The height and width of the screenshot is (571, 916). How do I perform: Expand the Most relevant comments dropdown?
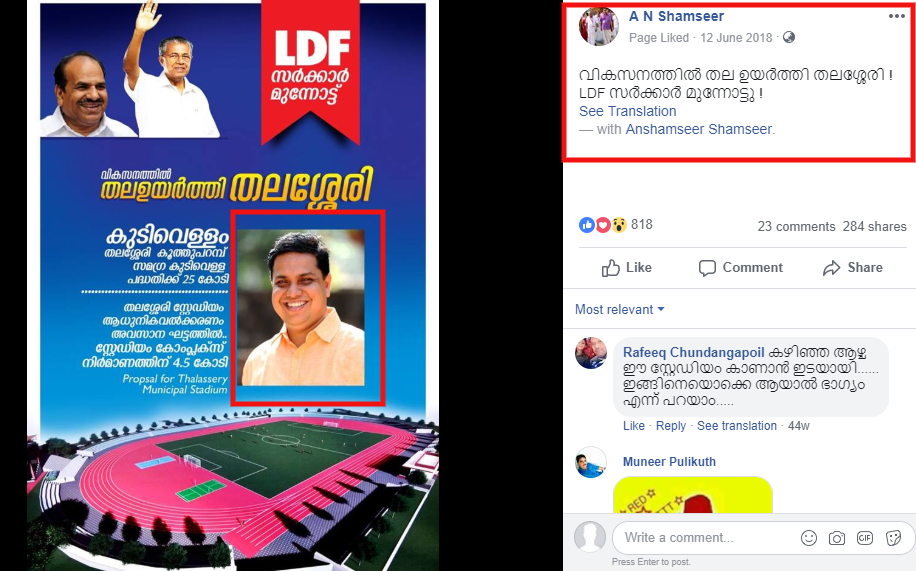click(619, 309)
